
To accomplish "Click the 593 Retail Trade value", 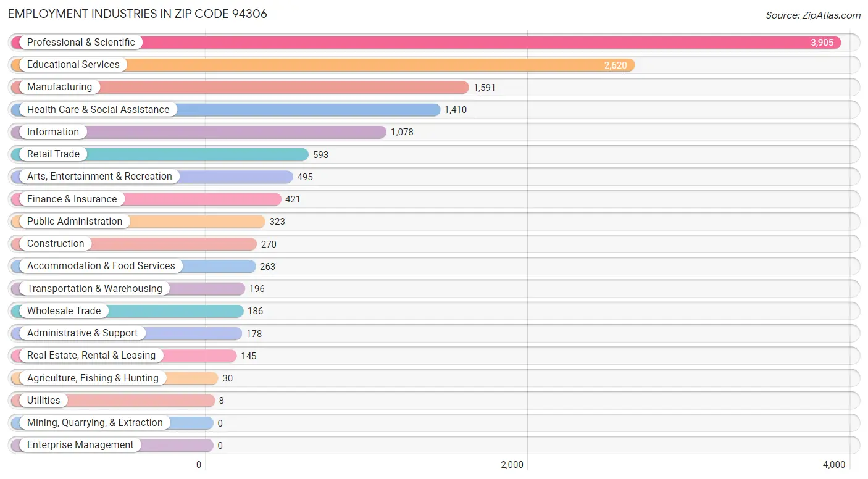I will pyautogui.click(x=320, y=155).
